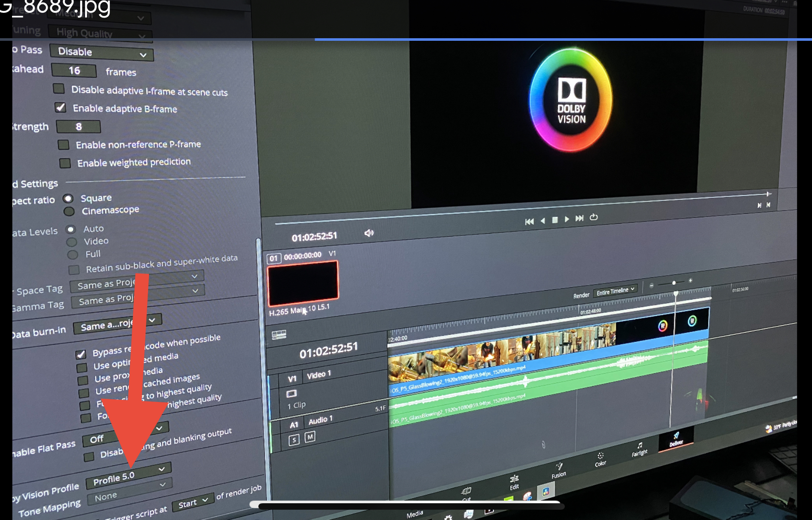Uncheck Enable adaptive B-frame

(x=61, y=107)
